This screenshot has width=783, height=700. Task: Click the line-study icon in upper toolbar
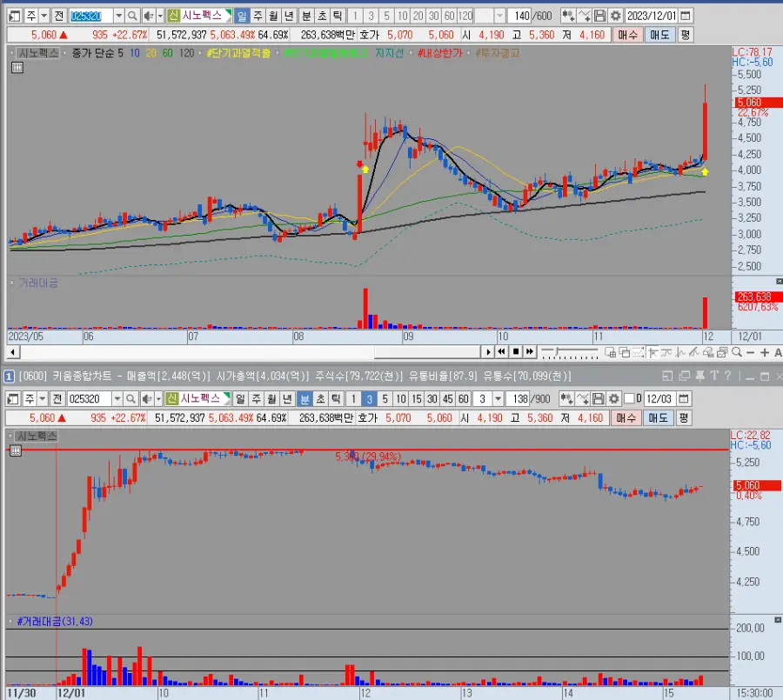pos(584,16)
